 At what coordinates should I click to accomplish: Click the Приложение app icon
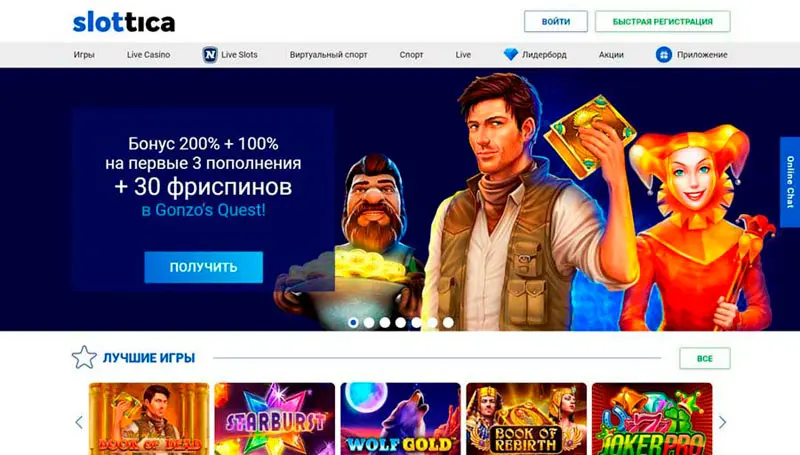click(664, 55)
